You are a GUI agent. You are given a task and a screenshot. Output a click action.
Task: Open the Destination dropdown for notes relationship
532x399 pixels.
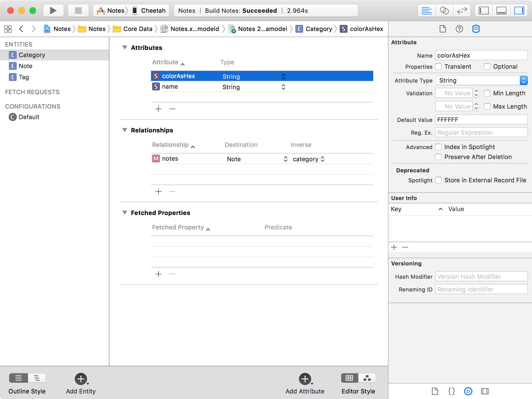coord(285,159)
